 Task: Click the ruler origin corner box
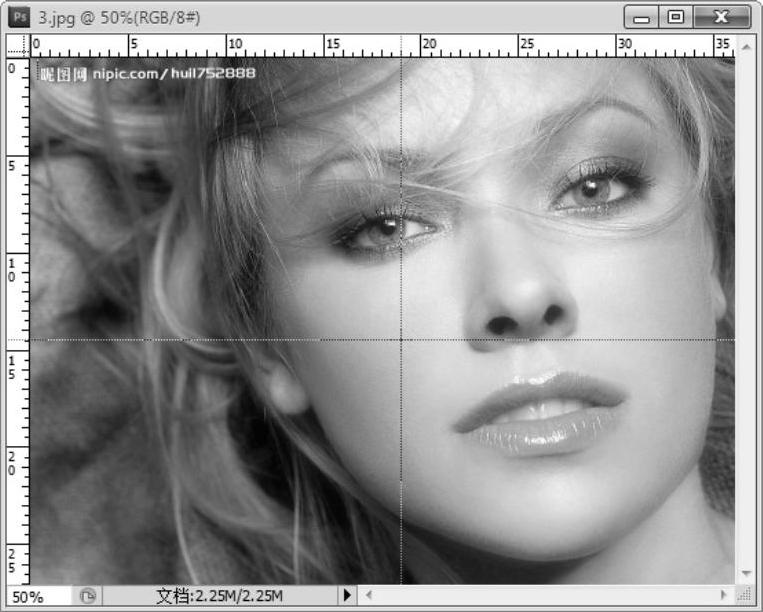click(x=17, y=46)
